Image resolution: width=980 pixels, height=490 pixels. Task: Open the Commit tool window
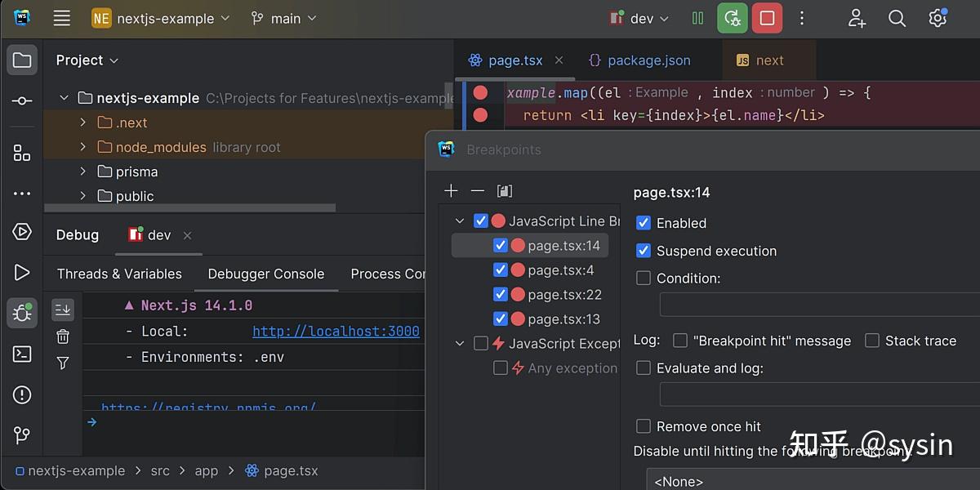[22, 100]
